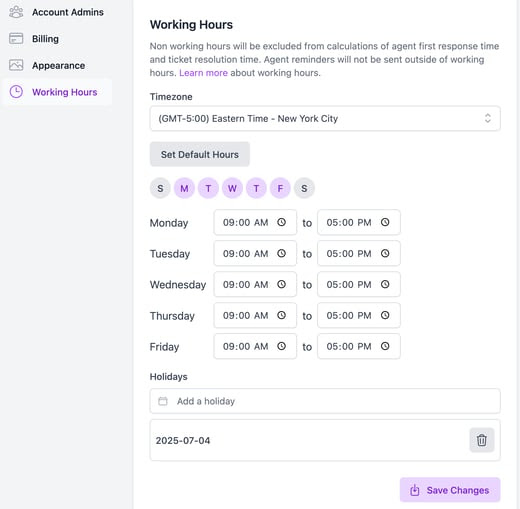Open Tuesday start time picker

click(x=255, y=253)
